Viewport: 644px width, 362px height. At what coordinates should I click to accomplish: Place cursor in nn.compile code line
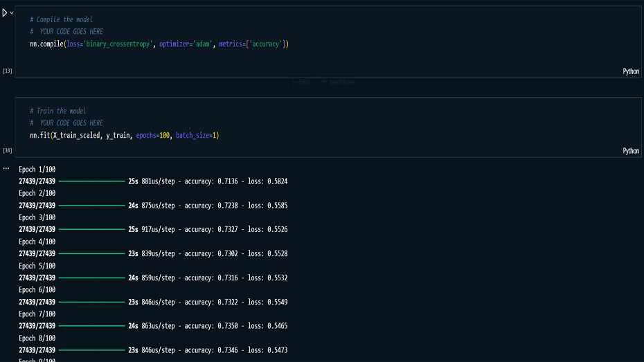(159, 44)
